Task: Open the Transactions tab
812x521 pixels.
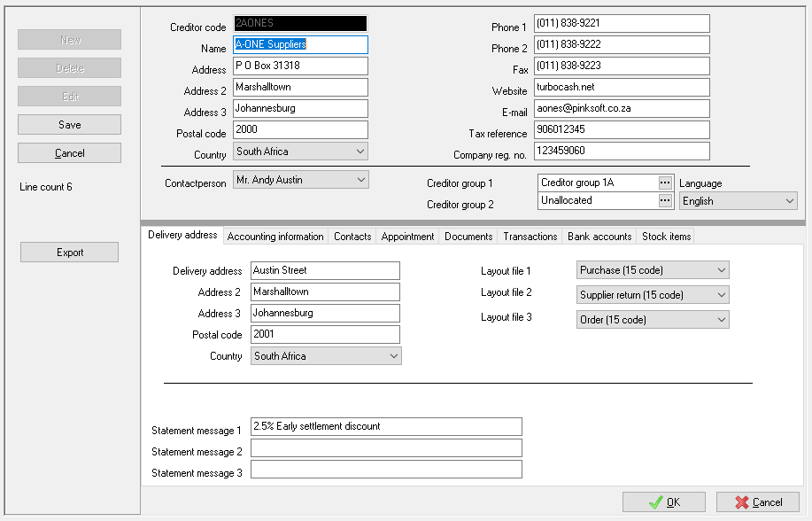Action: [530, 236]
